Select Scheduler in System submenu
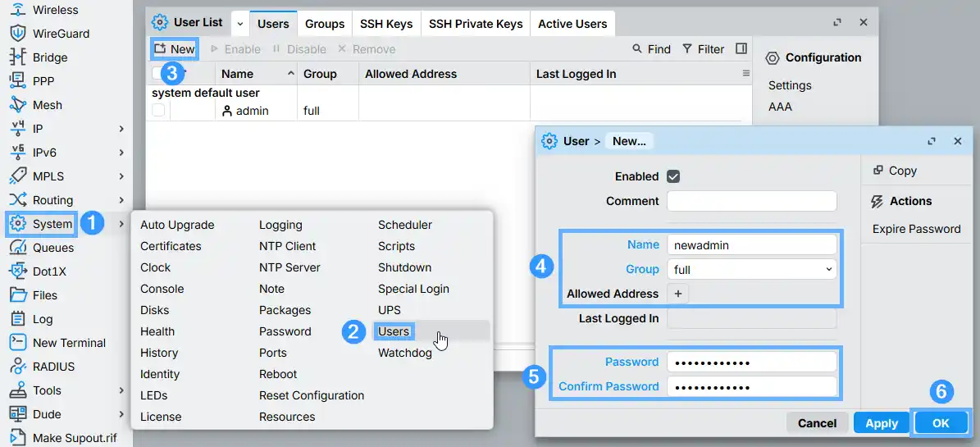Screen dimensions: 980x447 [405, 225]
